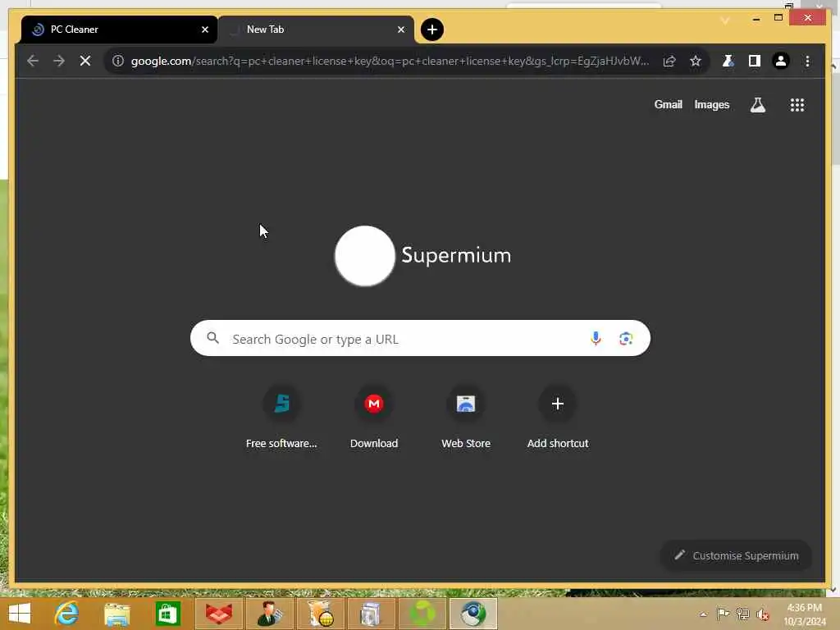
Task: Open browser experiments flask in toolbar
Action: (728, 61)
